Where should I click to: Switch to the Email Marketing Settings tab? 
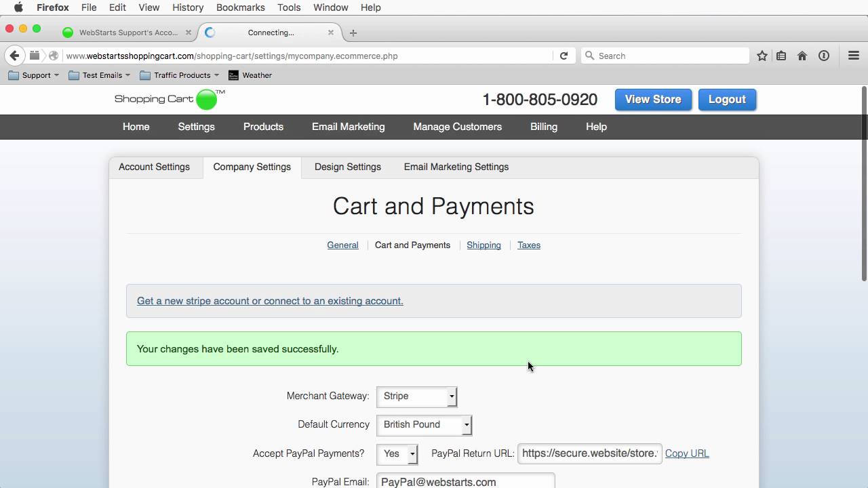point(456,167)
